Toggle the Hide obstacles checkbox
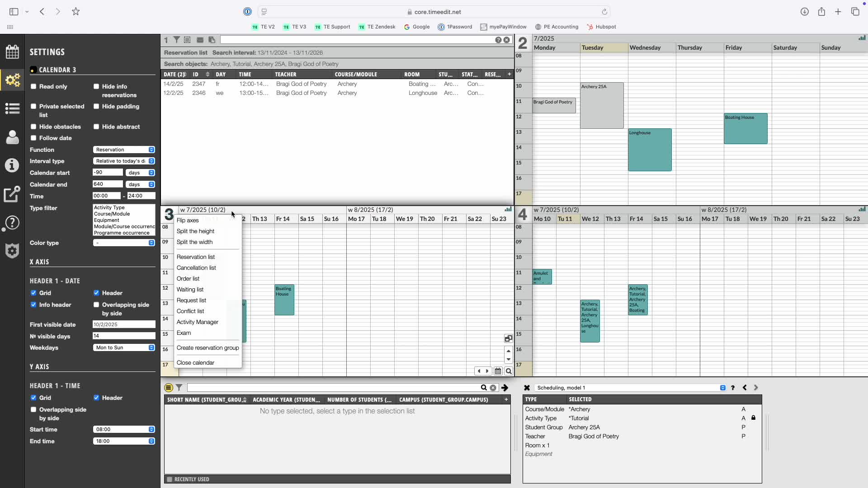The width and height of the screenshot is (868, 488). coord(33,127)
